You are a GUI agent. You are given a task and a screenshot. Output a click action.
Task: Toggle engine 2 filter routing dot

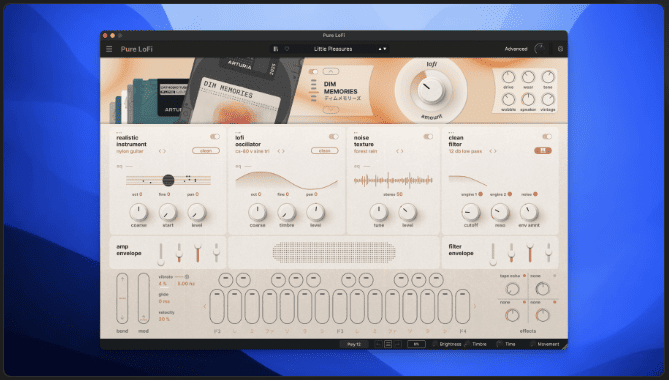tap(509, 194)
